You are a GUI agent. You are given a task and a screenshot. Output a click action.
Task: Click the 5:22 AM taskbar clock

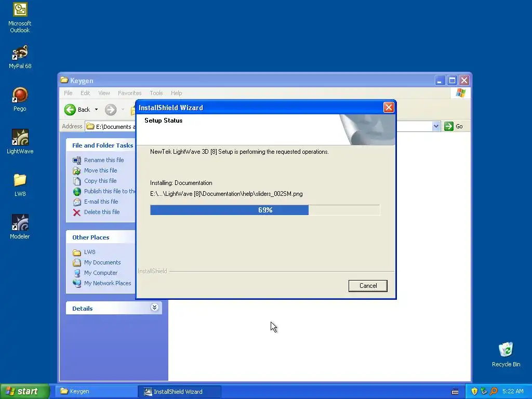tap(513, 391)
